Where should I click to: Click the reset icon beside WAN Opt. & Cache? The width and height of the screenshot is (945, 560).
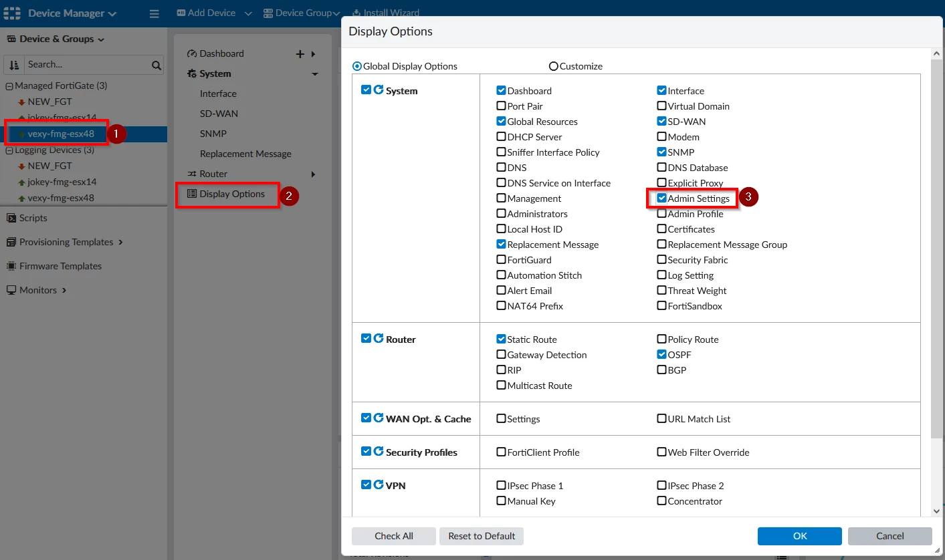click(379, 418)
